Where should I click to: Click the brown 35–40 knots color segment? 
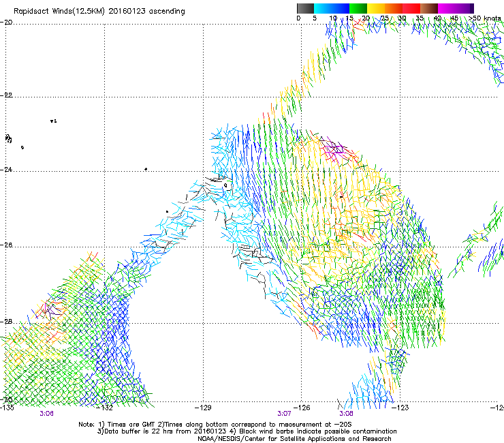point(429,8)
